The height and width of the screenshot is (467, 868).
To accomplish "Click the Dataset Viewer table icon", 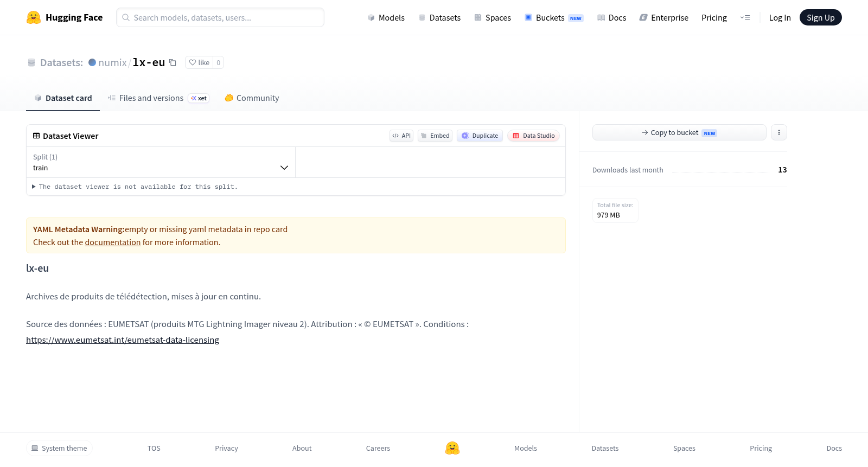I will 36,136.
